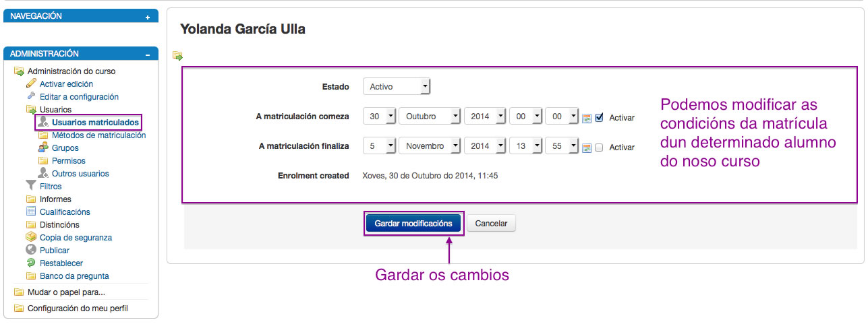This screenshot has height=326, width=868.
Task: Click the Usuarios folder icon
Action: click(x=31, y=110)
